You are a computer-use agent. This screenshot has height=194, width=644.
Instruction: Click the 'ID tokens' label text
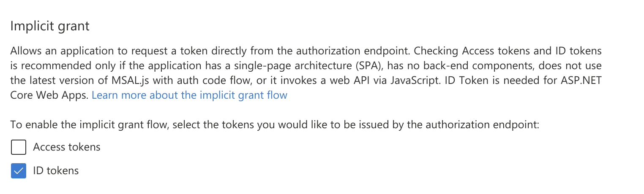coord(56,171)
